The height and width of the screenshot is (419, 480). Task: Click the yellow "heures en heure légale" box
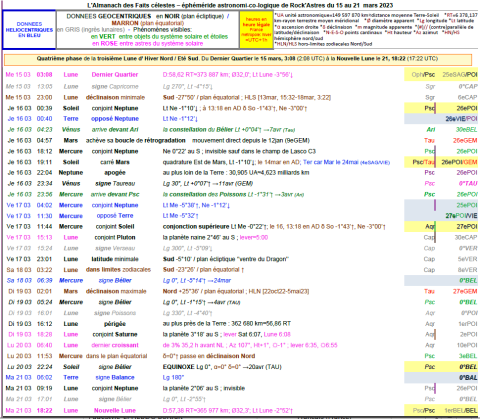[256, 30]
